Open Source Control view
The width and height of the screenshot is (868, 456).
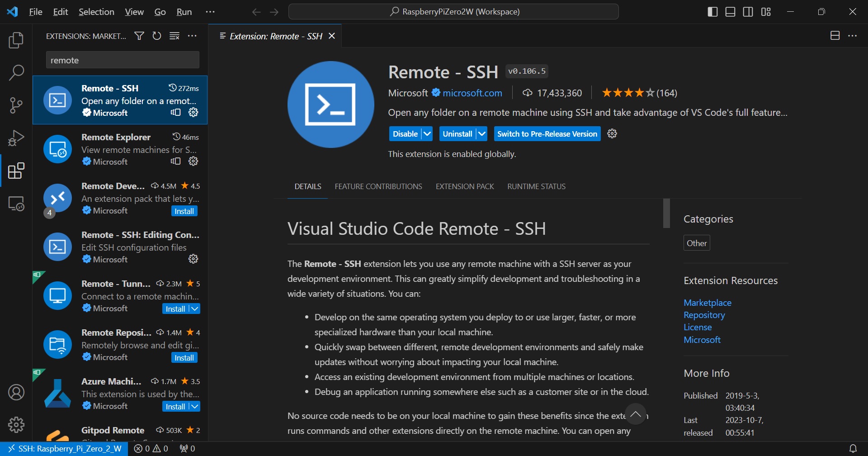(16, 105)
